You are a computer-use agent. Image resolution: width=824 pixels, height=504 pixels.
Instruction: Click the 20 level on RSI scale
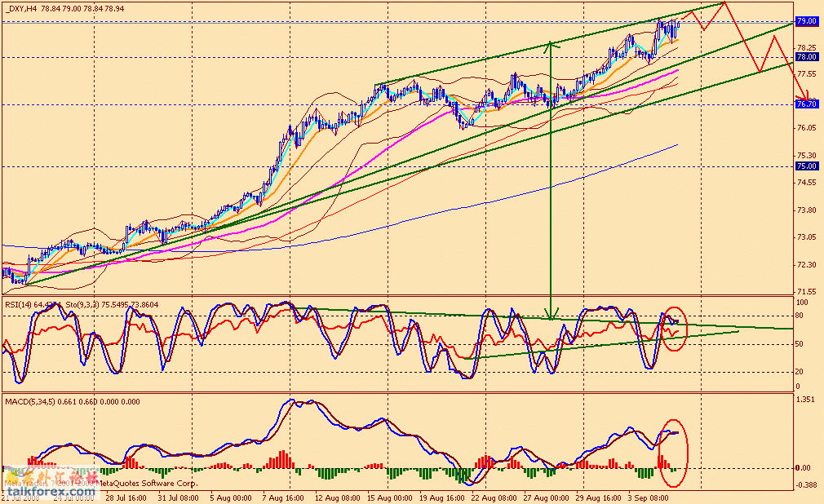point(800,372)
